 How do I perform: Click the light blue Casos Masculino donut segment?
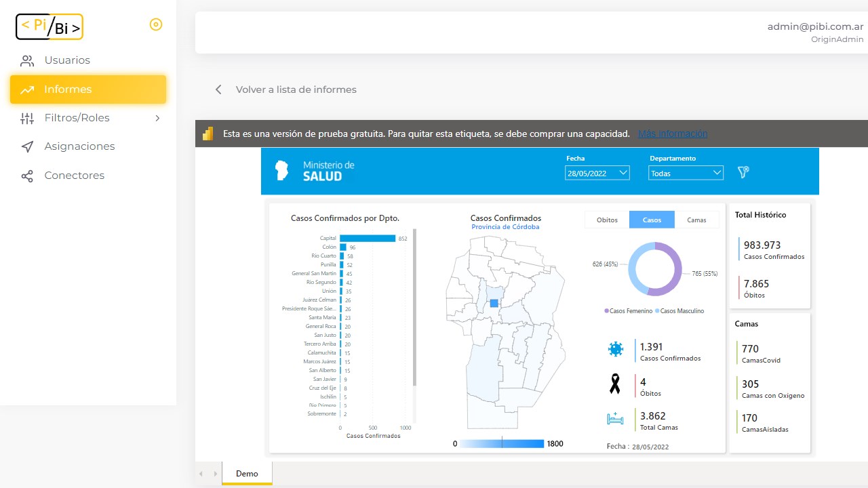637,268
